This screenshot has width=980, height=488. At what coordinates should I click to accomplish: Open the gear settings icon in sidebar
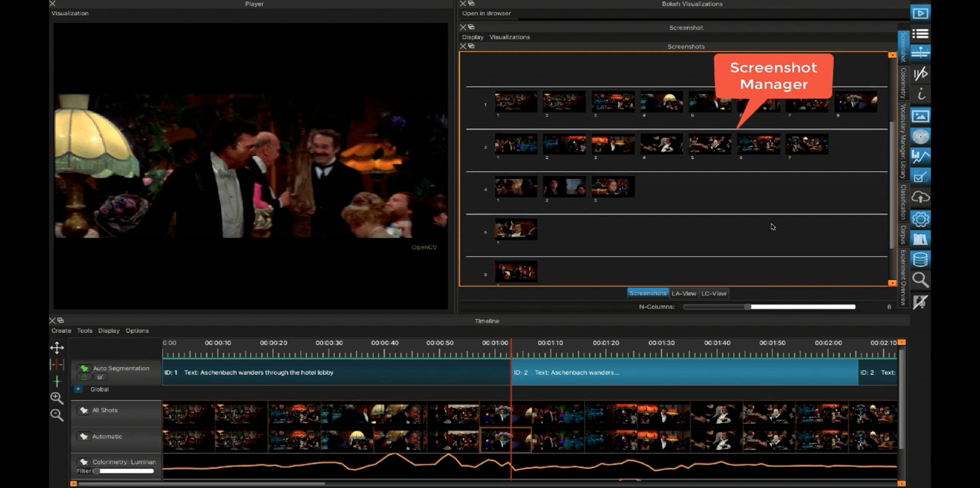(920, 219)
